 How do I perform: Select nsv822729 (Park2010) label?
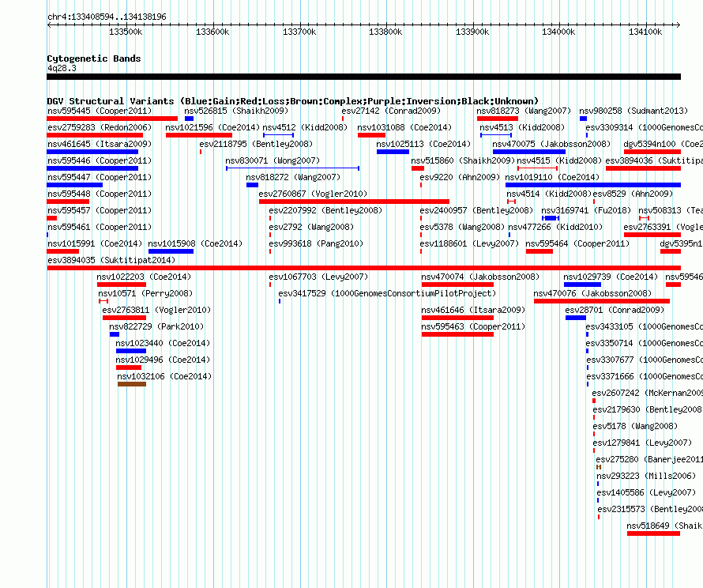click(156, 326)
